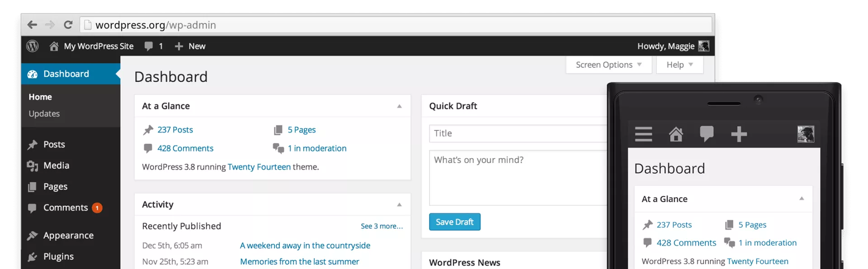Screen dimensions: 868x269
Task: Tap 1 in moderation link on phone
Action: (x=768, y=243)
